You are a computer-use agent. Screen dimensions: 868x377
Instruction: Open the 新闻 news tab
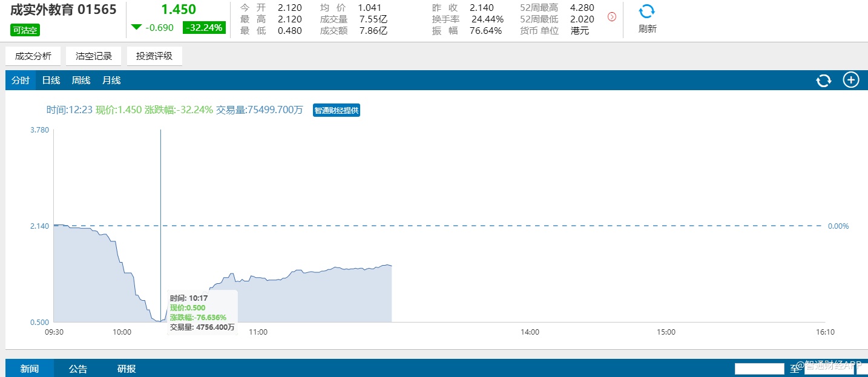point(30,369)
